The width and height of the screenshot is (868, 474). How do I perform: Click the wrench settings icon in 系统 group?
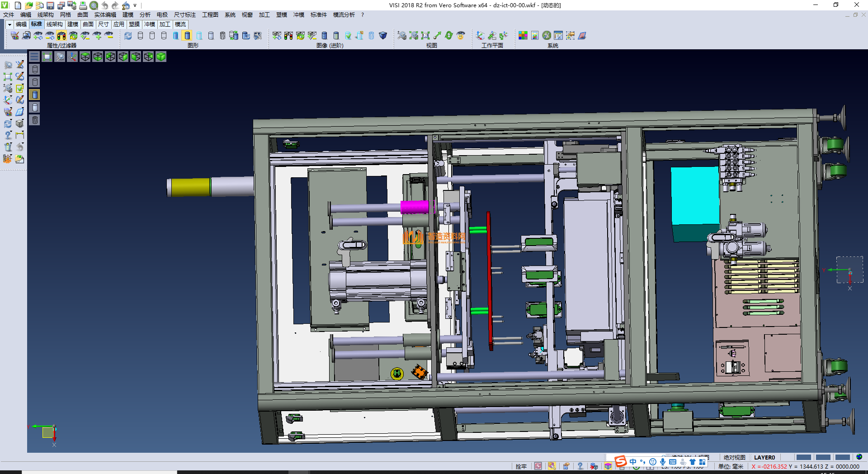(x=547, y=35)
